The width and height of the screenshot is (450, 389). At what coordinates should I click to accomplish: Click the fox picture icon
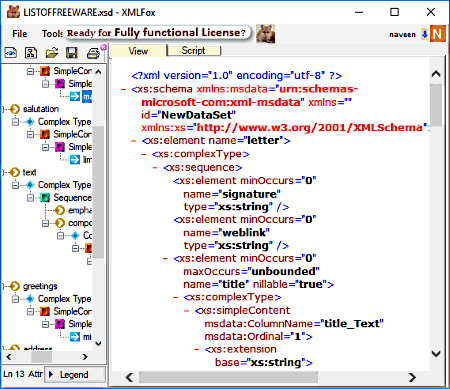[x=266, y=34]
